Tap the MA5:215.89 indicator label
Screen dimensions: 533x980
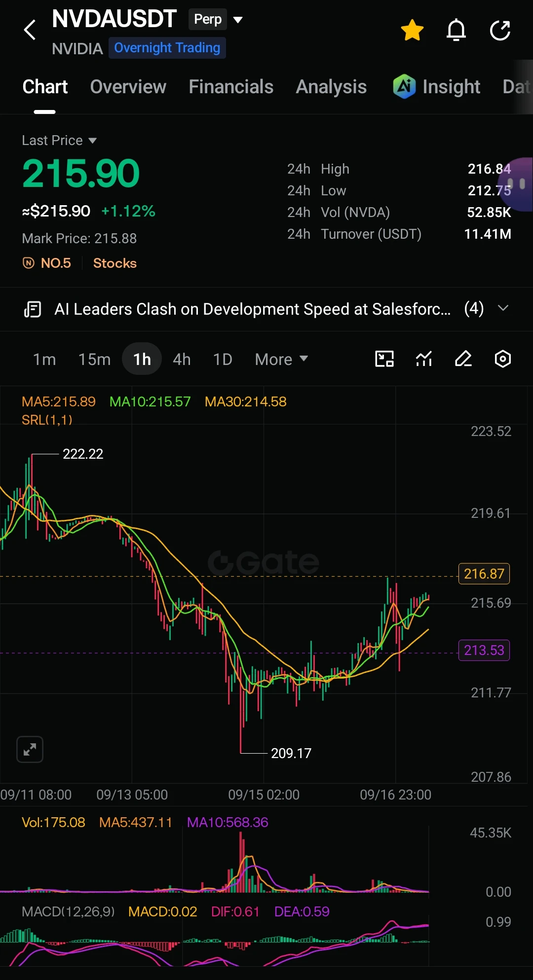59,401
